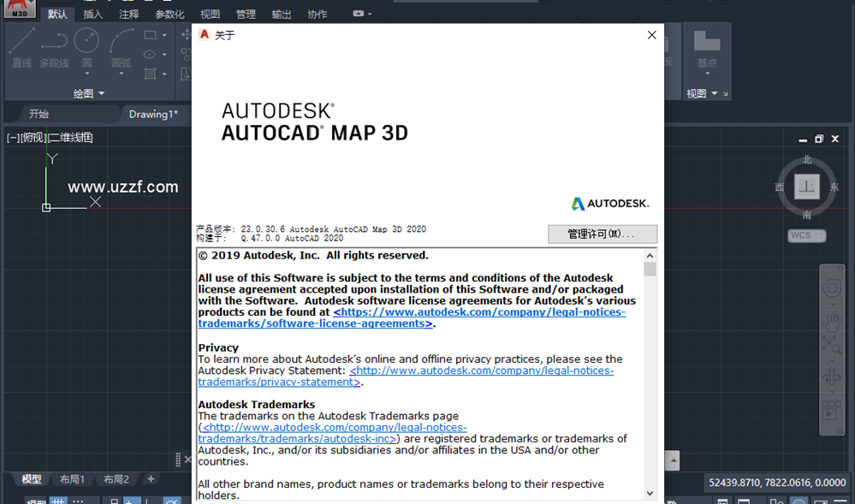Open the Parametric (参数化) ribbon tab
The image size is (855, 504).
tap(169, 15)
